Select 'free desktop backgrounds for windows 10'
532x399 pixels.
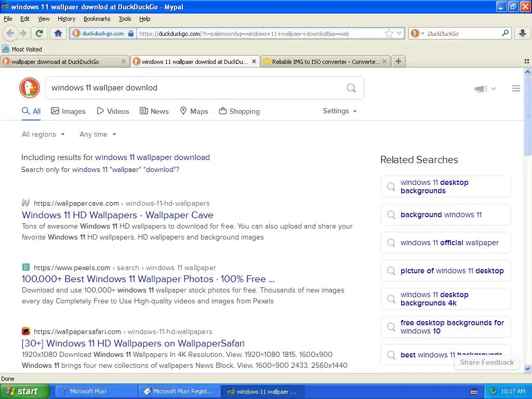click(x=445, y=327)
